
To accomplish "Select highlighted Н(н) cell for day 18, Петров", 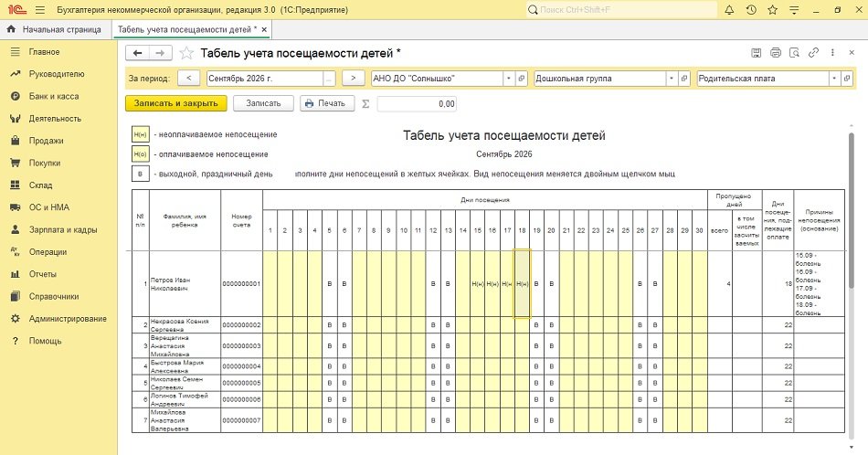I will [522, 284].
